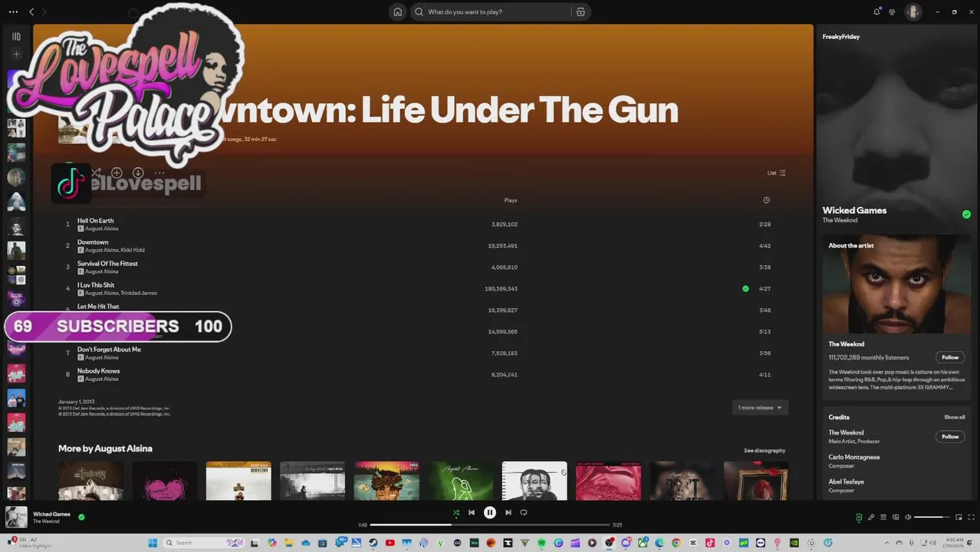Toggle saved check beside Wicked Games in panel
980x552 pixels.
(x=966, y=214)
